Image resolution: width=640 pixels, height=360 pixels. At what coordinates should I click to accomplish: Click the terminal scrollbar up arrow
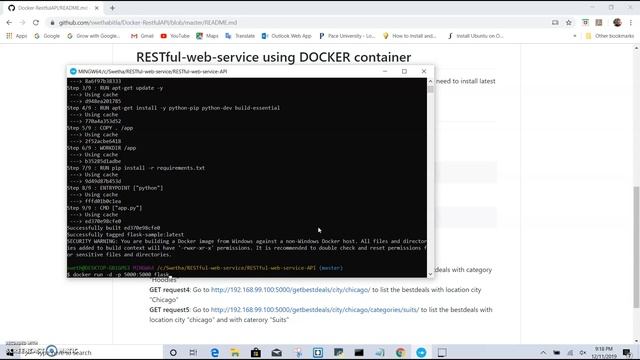point(430,81)
